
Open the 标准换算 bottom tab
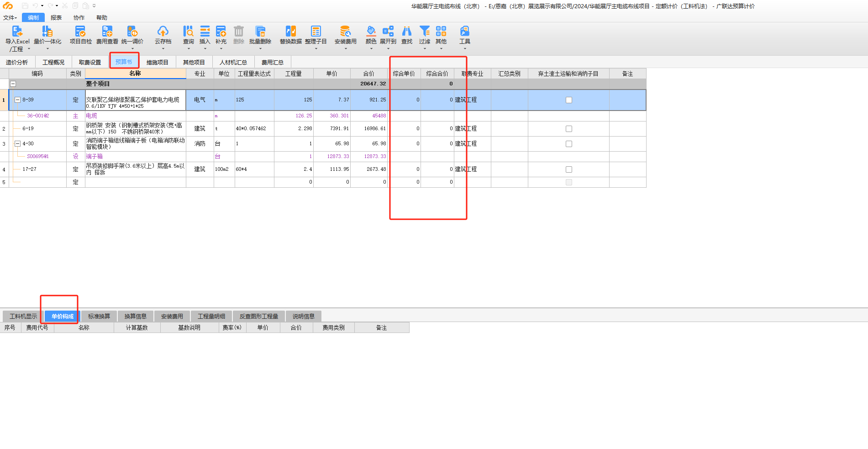point(99,317)
